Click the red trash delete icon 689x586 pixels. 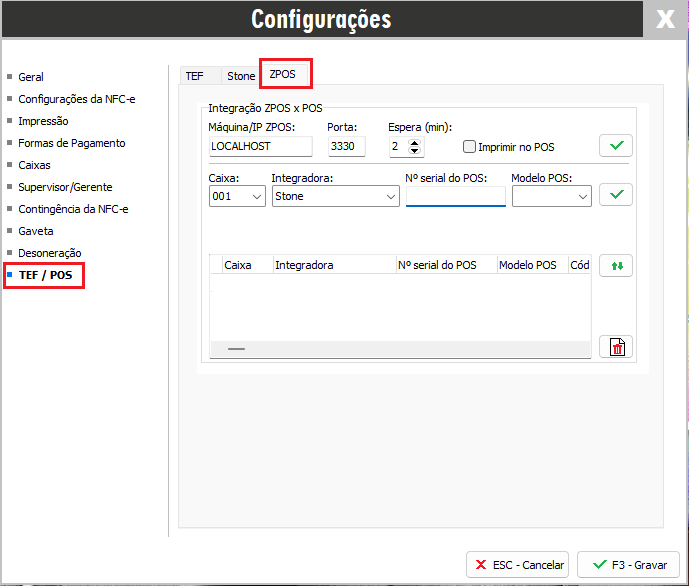point(616,346)
